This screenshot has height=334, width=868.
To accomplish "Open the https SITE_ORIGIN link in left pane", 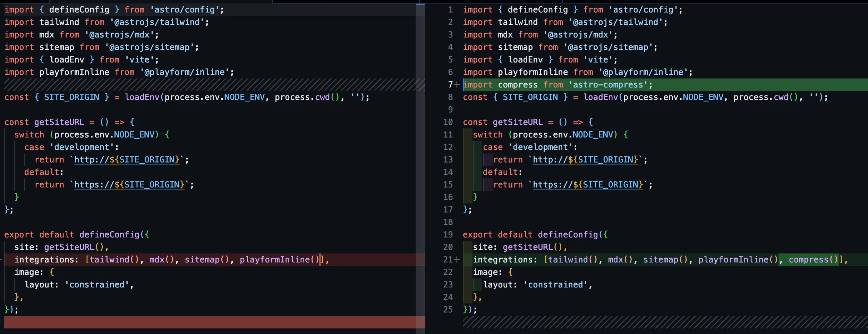I will click(129, 185).
